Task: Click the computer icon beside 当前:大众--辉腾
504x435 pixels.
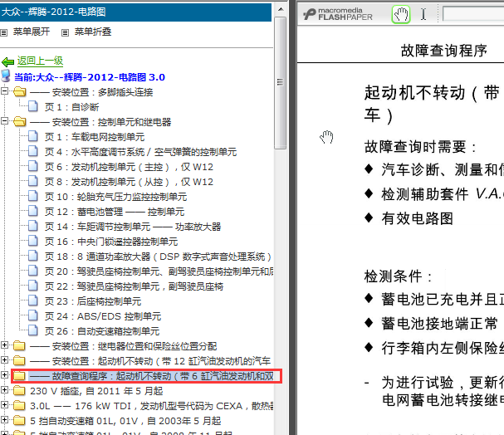Action: pos(6,76)
